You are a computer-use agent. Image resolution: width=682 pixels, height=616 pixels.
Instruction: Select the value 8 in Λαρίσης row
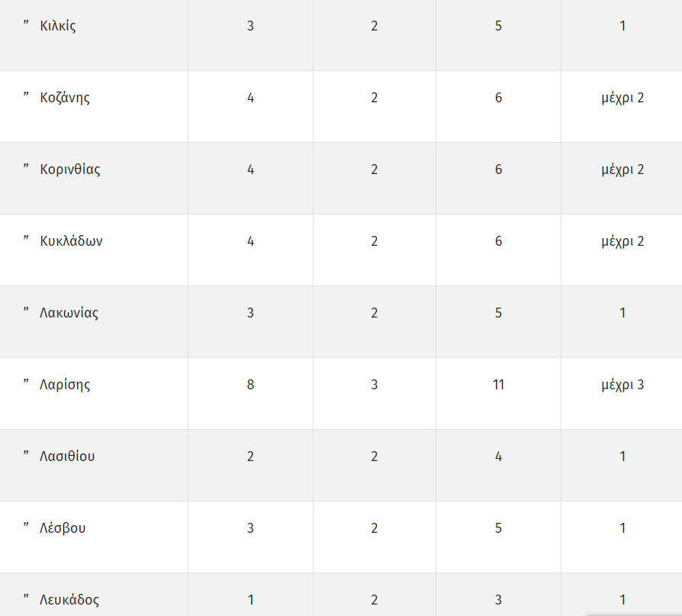[x=250, y=385]
